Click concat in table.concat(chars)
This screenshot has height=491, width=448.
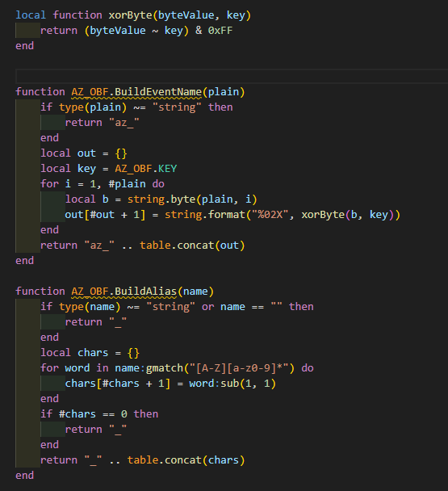[x=183, y=460]
